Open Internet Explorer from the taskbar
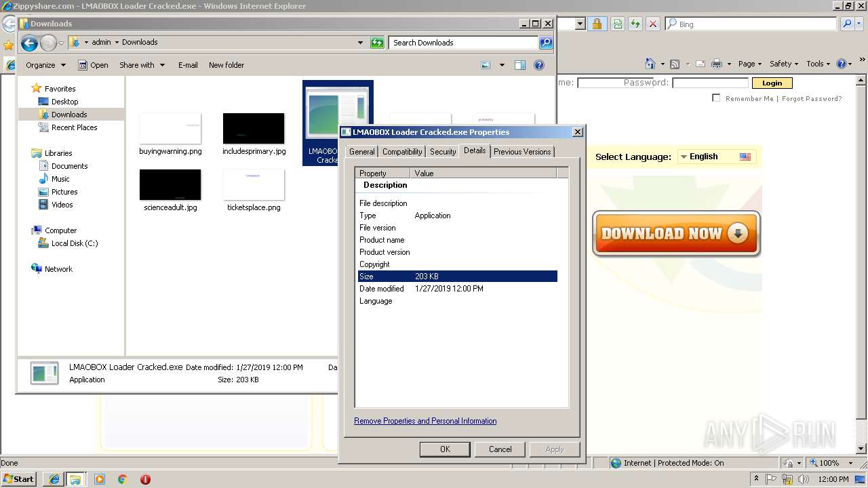 (x=54, y=479)
